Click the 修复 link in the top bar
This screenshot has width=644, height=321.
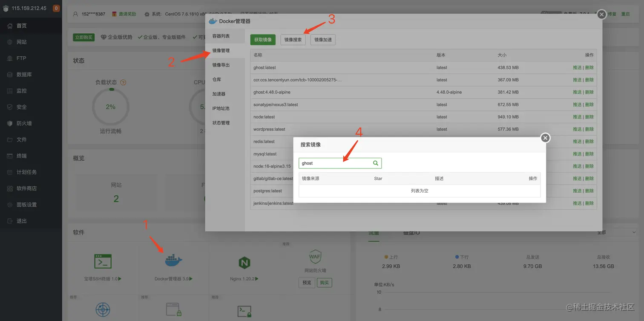[x=612, y=14]
